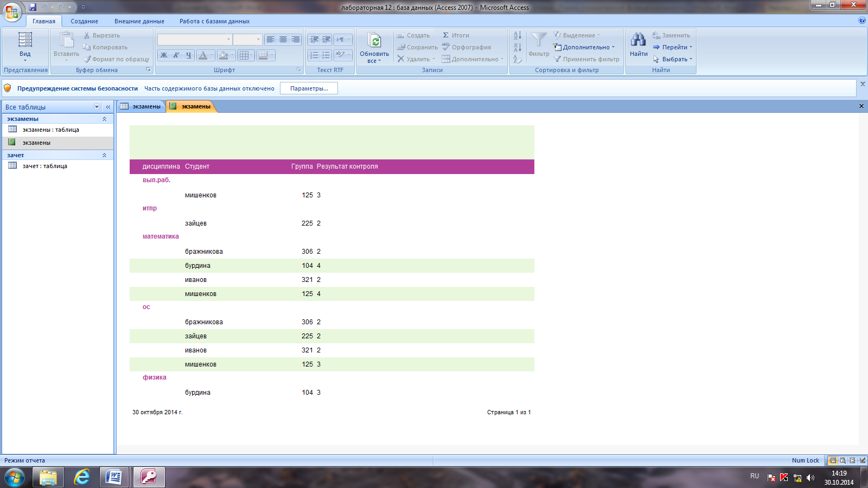Decrease indent in Текст RTF
The width and height of the screenshot is (868, 488).
[x=314, y=40]
